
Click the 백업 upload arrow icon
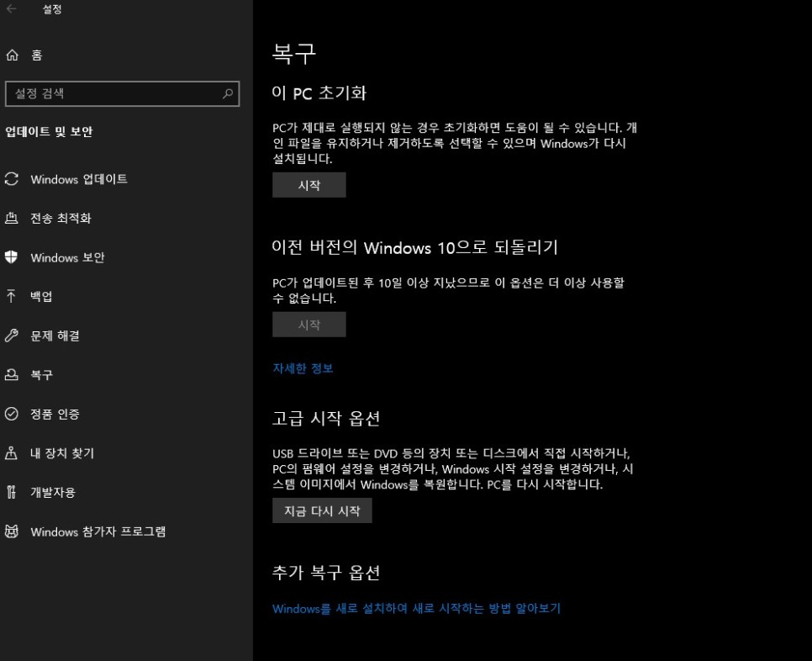(11, 296)
